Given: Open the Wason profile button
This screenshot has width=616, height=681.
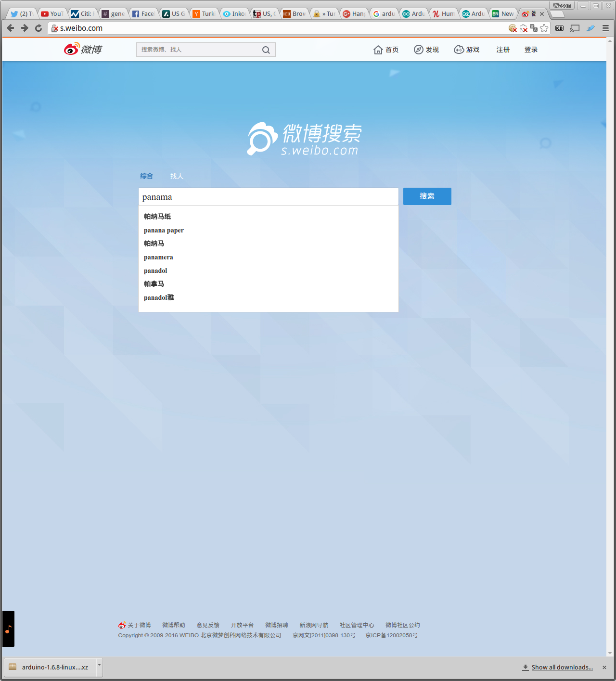Looking at the screenshot, I should pyautogui.click(x=562, y=6).
